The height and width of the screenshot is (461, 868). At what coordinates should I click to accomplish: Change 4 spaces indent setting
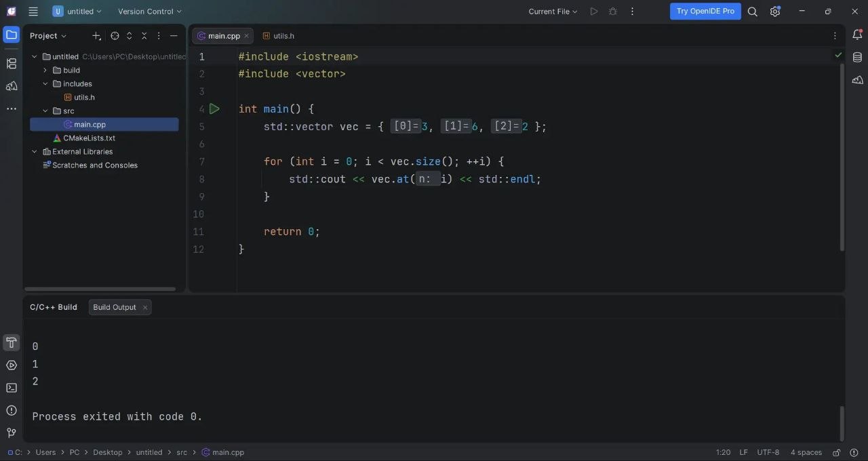pyautogui.click(x=806, y=452)
